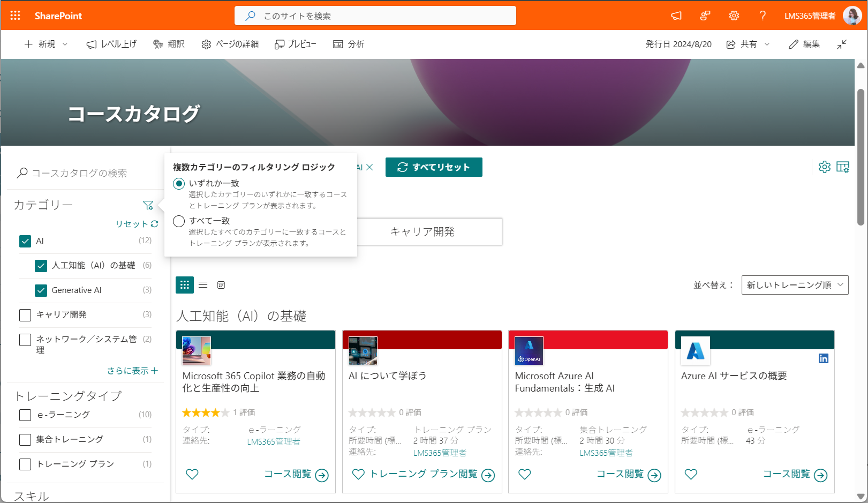Click the 4-star rating on Copilot course
This screenshot has width=868, height=503.
point(206,412)
